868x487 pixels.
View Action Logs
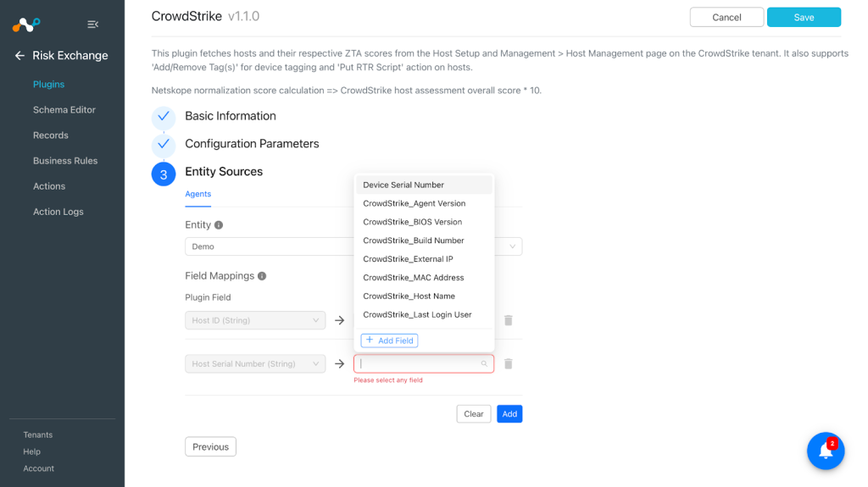click(58, 212)
